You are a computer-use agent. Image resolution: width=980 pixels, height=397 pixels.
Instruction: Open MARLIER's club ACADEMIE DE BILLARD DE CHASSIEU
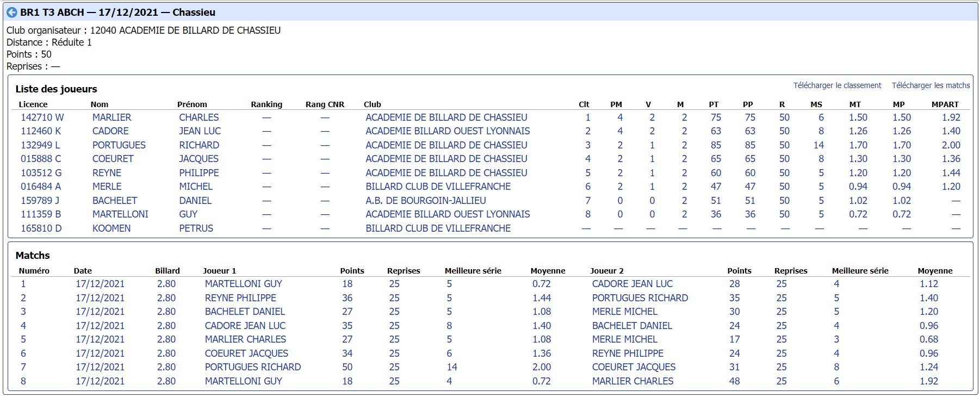(x=446, y=117)
